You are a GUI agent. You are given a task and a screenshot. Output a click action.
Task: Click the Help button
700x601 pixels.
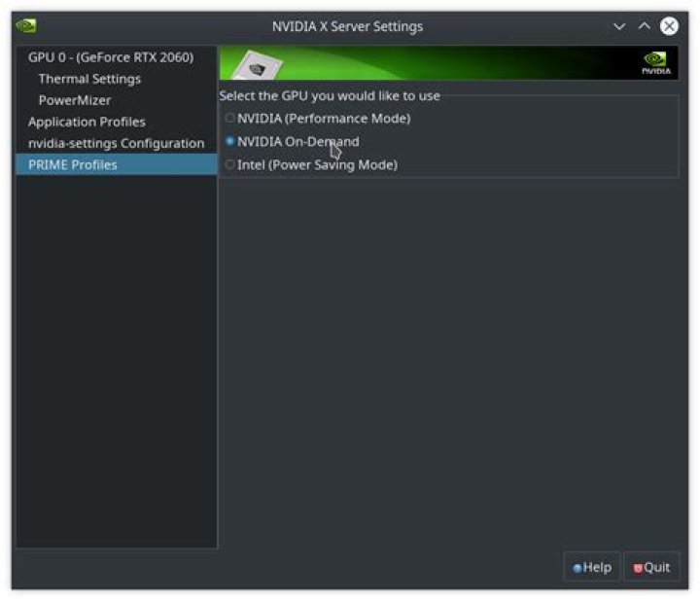click(592, 567)
